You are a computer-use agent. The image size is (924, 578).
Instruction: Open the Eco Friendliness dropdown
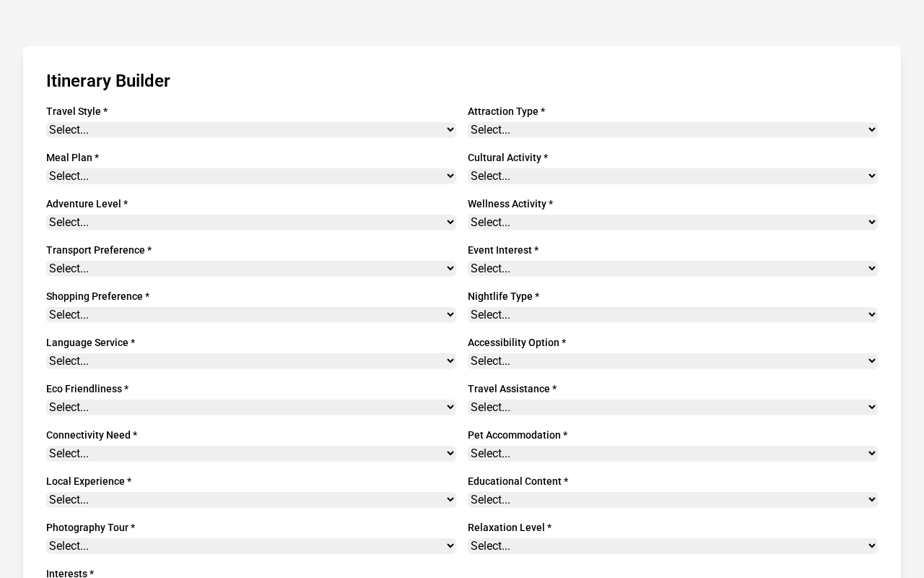(x=250, y=407)
